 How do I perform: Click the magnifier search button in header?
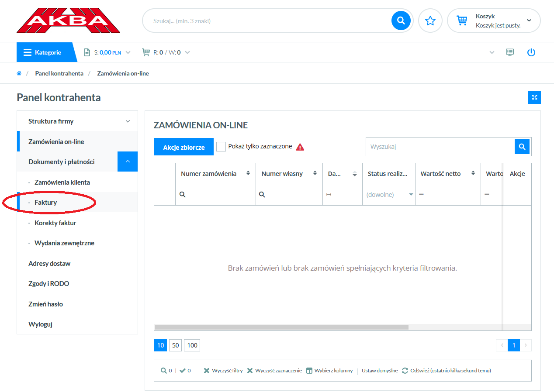(401, 21)
